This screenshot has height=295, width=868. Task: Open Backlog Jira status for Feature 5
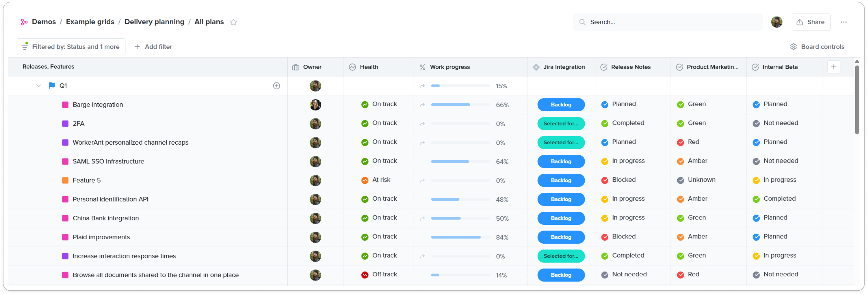pos(561,180)
